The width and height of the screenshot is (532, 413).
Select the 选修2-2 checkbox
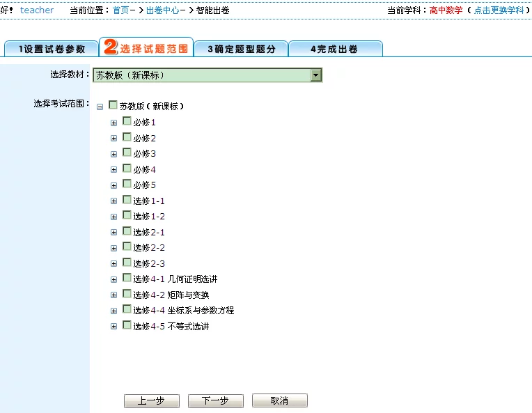pos(127,246)
